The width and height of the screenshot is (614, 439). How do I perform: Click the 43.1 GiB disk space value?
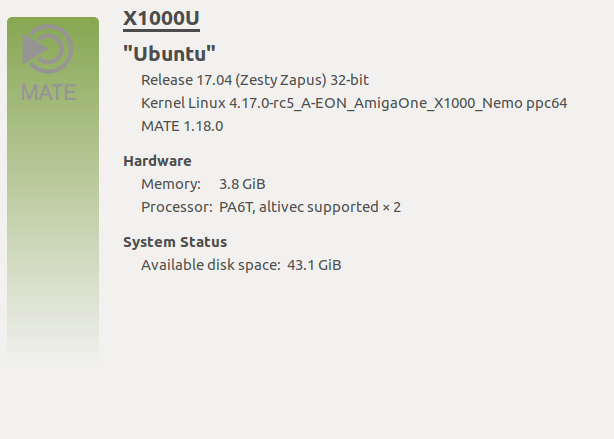pyautogui.click(x=314, y=265)
